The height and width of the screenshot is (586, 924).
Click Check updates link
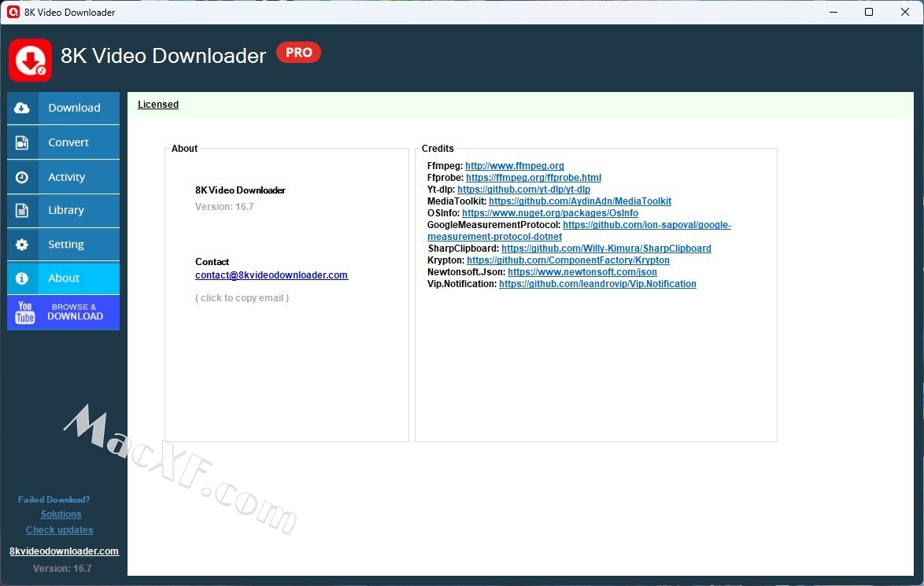pos(60,530)
